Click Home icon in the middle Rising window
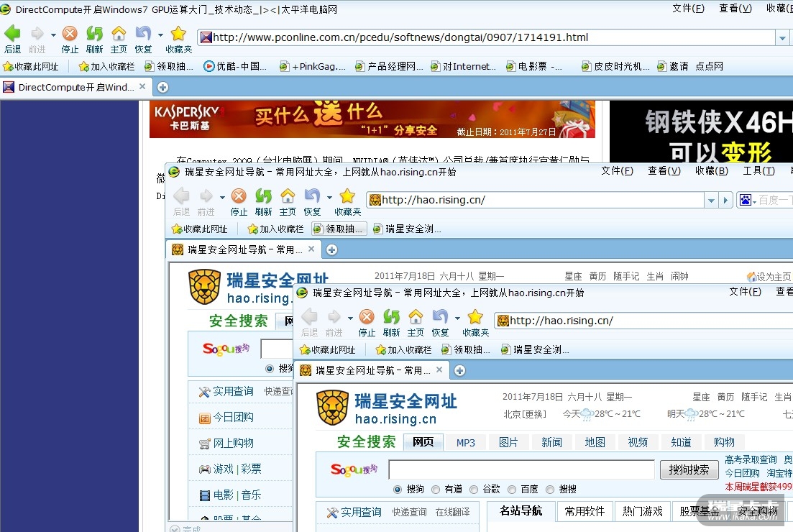The height and width of the screenshot is (532, 793). (288, 196)
